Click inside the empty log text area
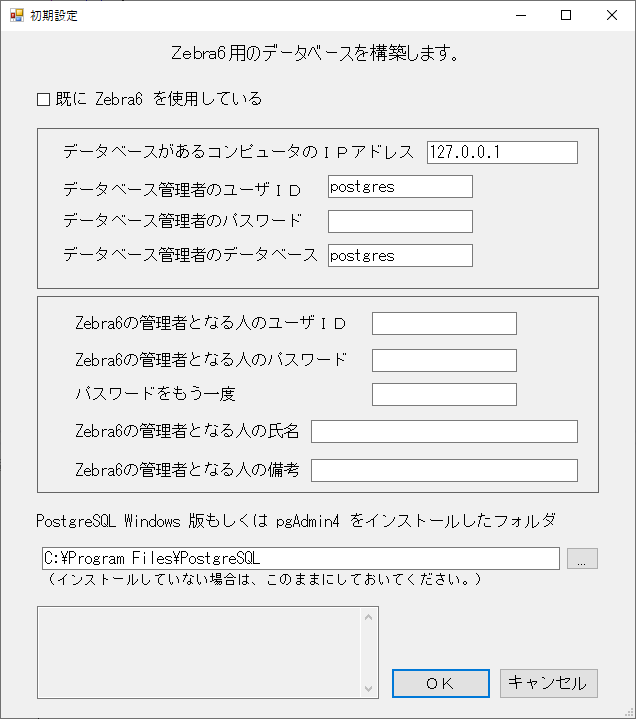Viewport: 636px width, 719px height. [x=199, y=653]
